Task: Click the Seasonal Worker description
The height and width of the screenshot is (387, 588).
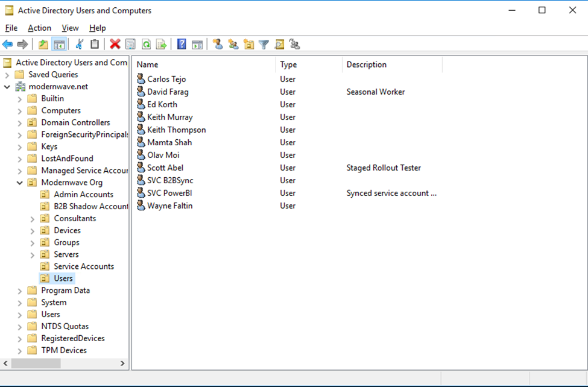Action: point(375,92)
